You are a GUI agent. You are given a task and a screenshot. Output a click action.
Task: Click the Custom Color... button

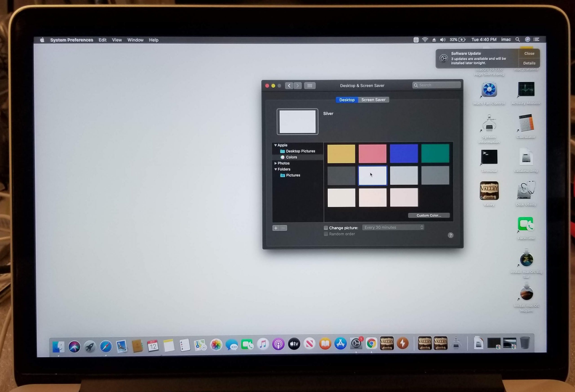pos(429,215)
